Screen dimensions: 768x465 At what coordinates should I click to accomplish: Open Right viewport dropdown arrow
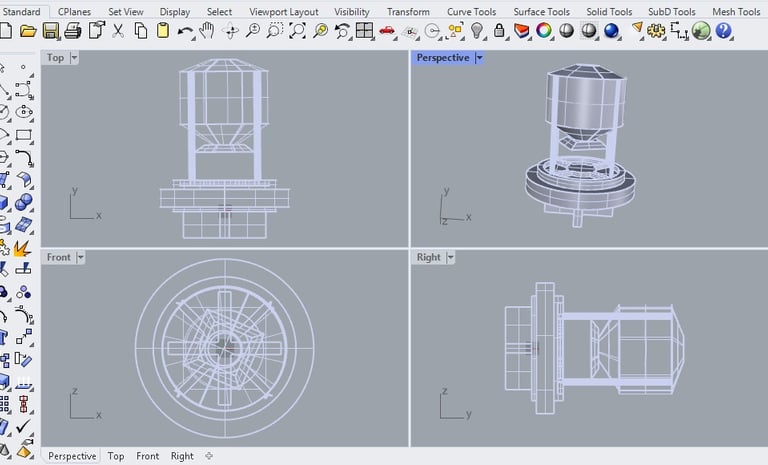click(x=451, y=257)
